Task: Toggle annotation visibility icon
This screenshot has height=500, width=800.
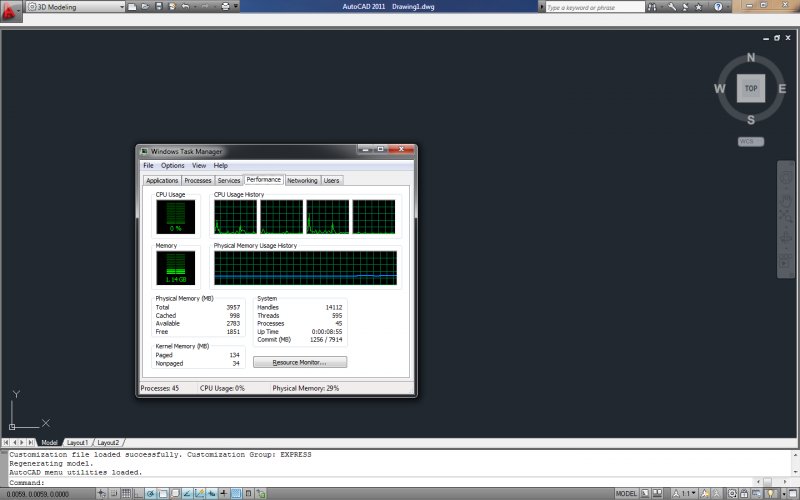Action: click(705, 493)
